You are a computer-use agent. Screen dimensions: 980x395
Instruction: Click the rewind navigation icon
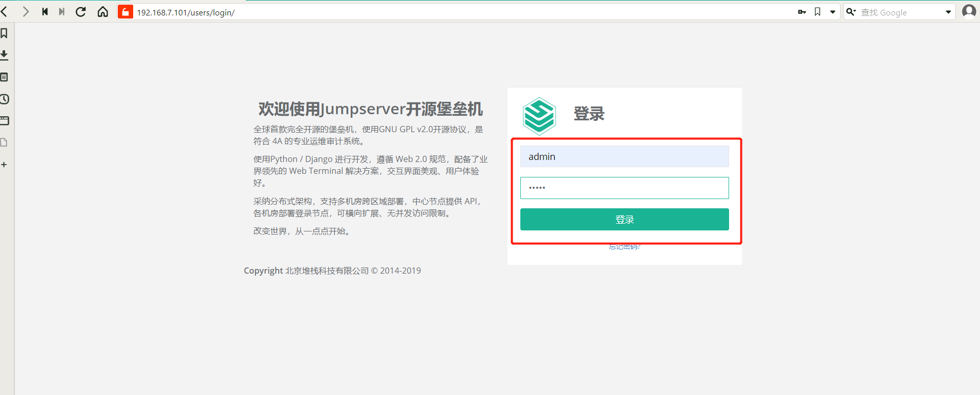(x=45, y=12)
